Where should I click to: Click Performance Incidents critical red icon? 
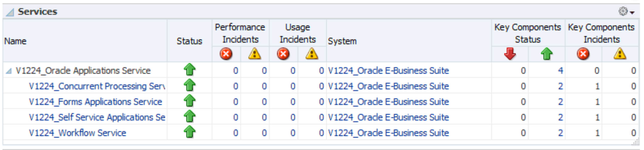(226, 54)
